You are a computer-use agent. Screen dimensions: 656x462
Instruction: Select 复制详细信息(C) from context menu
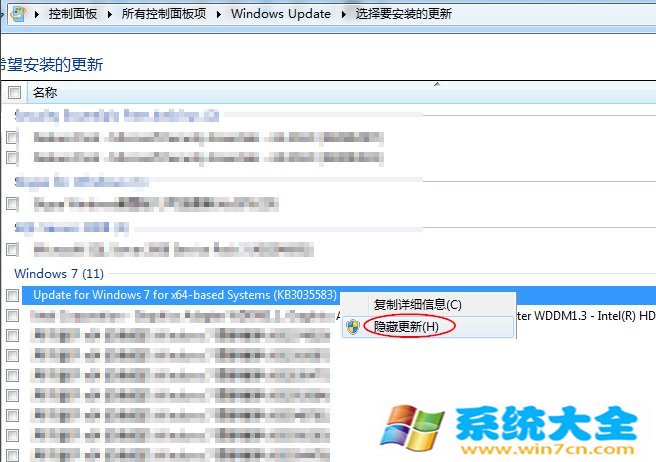coord(418,305)
